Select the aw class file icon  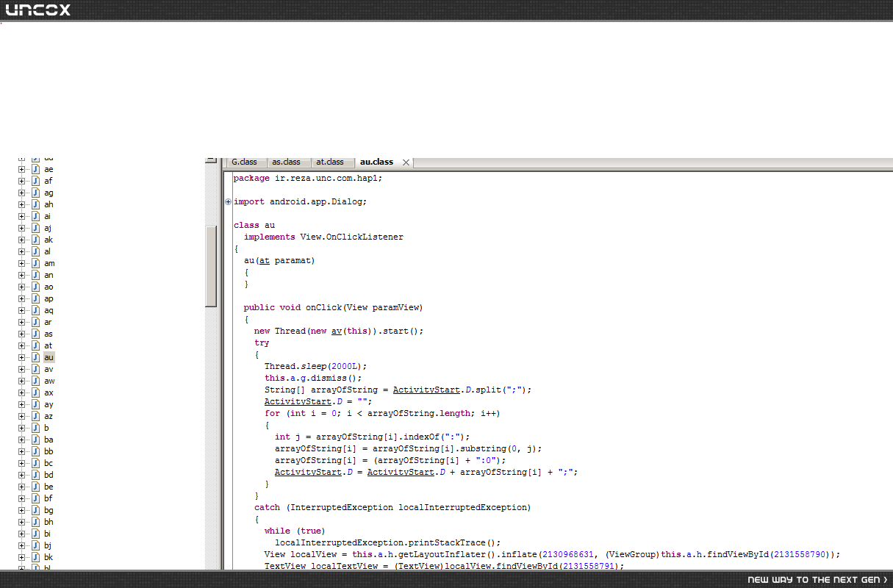(35, 381)
